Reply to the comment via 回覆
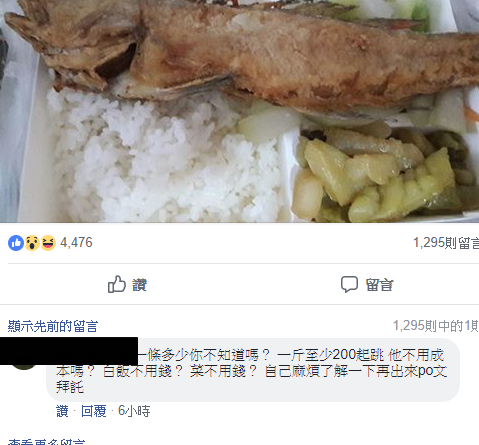Viewport: 479px width, 445px height. (x=94, y=411)
